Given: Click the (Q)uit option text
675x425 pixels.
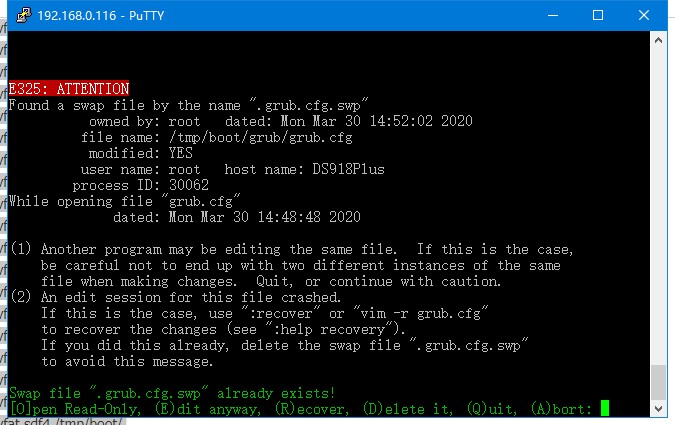Looking at the screenshot, I should (492, 409).
